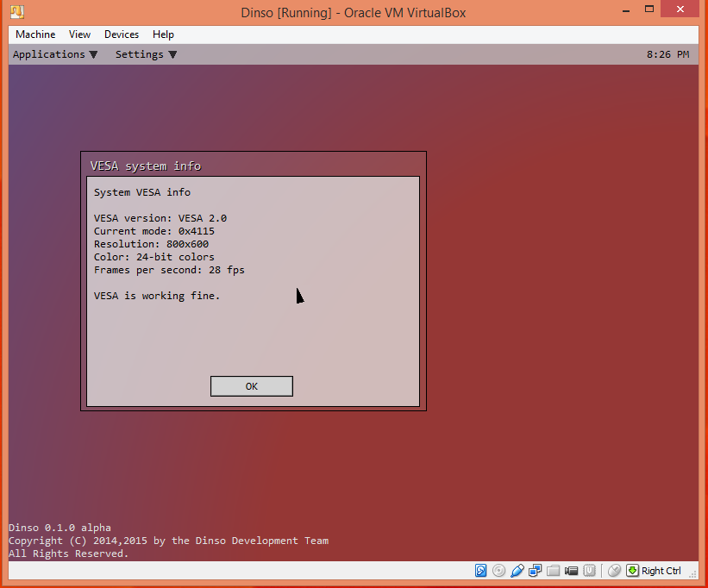Screen dimensions: 708x588
Task: Open the Devices menu
Action: click(x=122, y=34)
